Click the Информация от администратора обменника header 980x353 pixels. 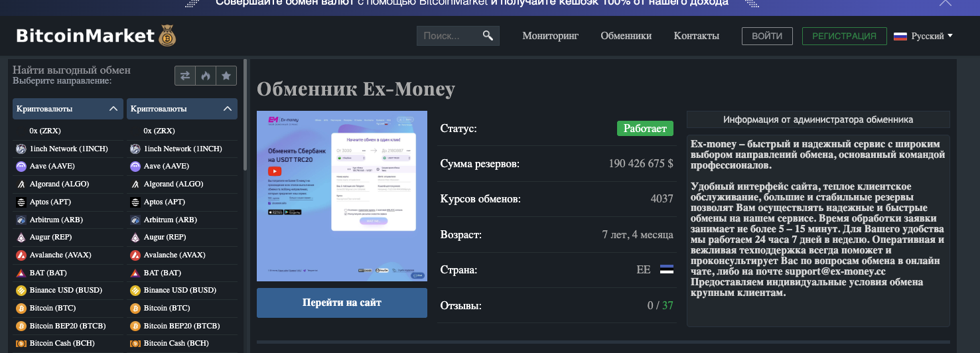[818, 119]
